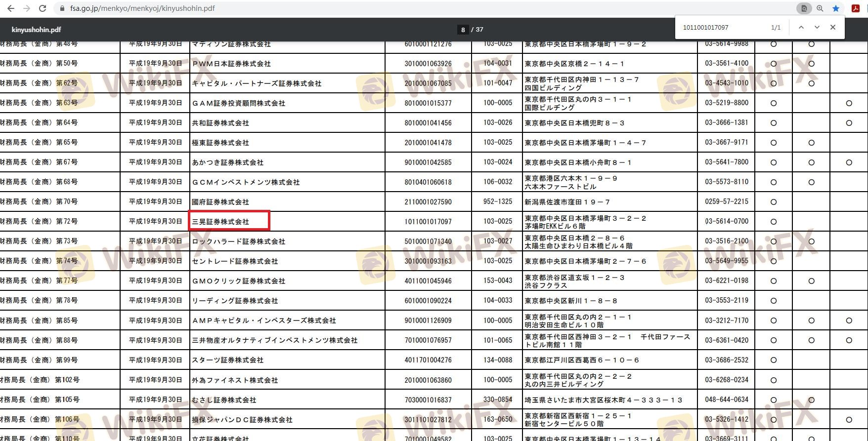The width and height of the screenshot is (868, 441).
Task: Click company name 極東証券株式会社
Action: click(x=220, y=143)
